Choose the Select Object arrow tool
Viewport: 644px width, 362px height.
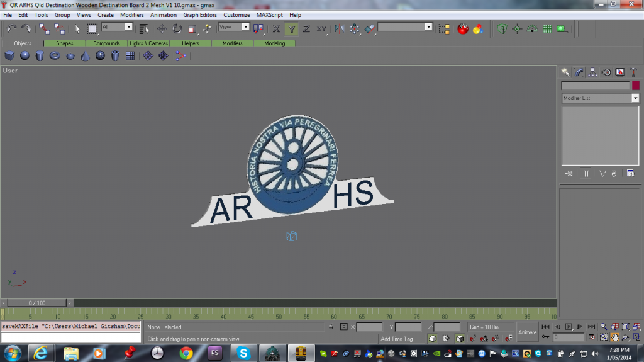pos(77,29)
